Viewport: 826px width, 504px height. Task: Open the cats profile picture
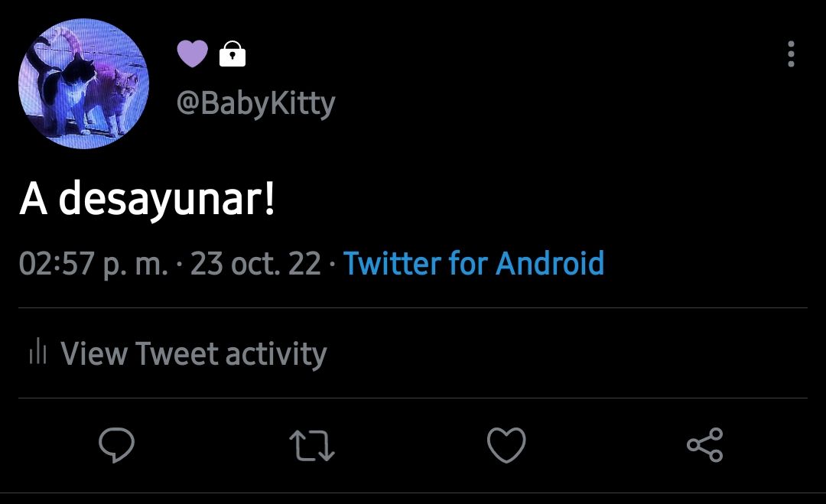pyautogui.click(x=84, y=83)
